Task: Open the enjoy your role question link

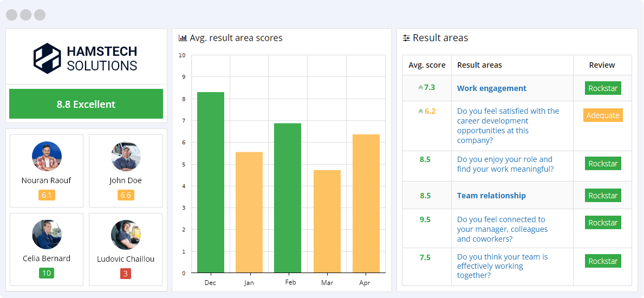Action: 505,164
